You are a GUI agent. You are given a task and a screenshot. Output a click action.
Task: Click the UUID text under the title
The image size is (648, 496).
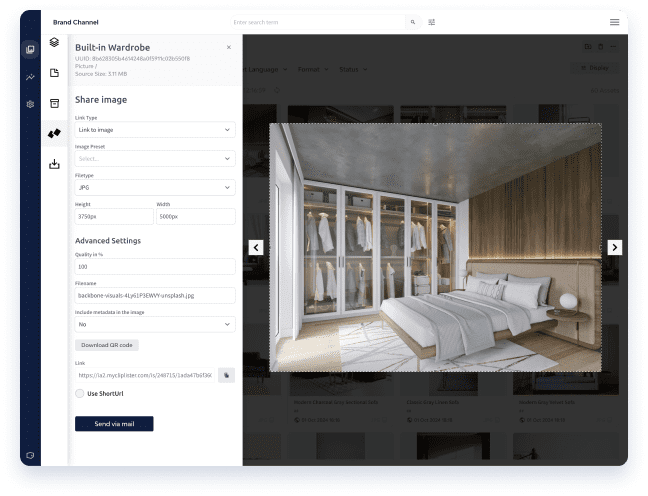[132, 59]
